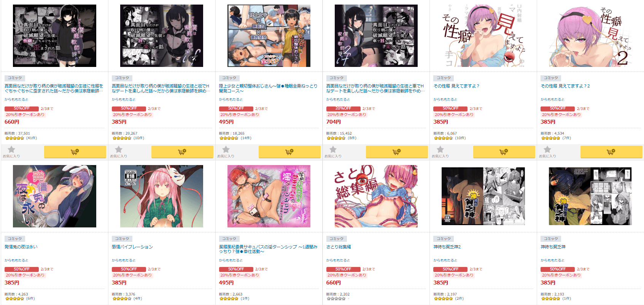Mark the 704円 item as favorite
Viewport: 644px width, 305px height.
[x=333, y=151]
